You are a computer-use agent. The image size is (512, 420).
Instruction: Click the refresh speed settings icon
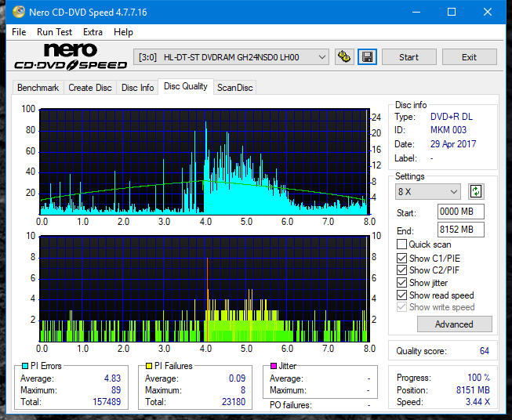(476, 191)
